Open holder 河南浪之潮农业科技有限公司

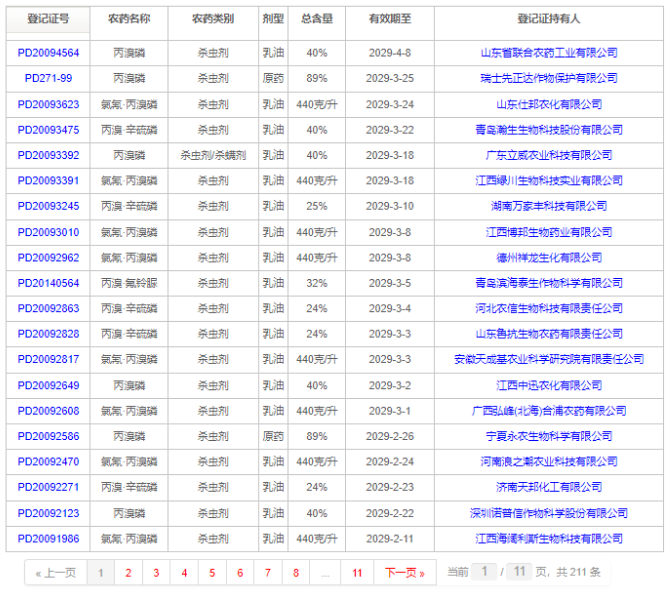click(549, 461)
